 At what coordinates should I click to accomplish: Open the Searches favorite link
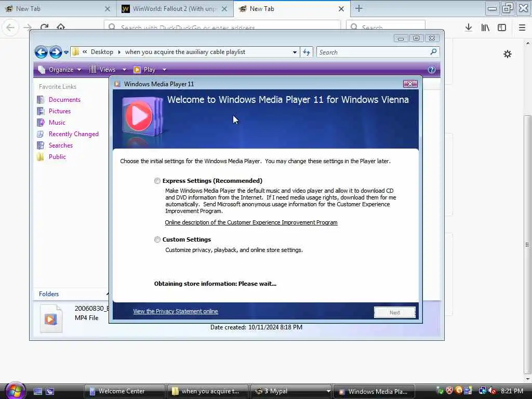61,145
